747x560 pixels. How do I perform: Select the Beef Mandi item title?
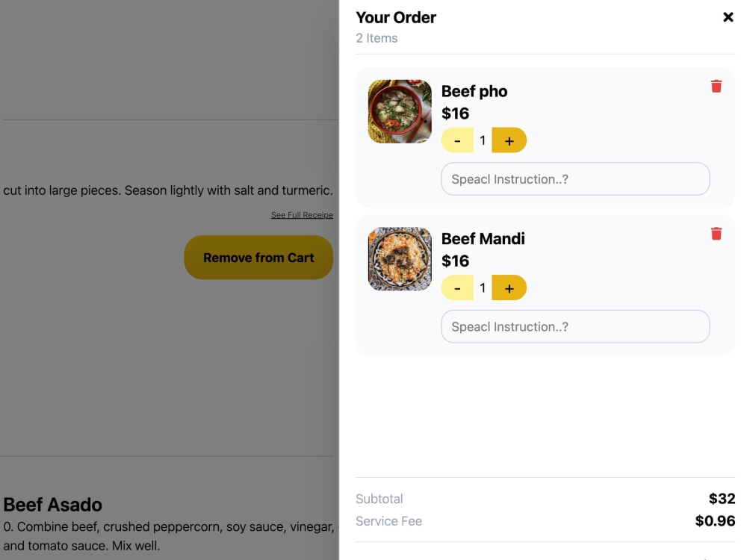tap(483, 239)
